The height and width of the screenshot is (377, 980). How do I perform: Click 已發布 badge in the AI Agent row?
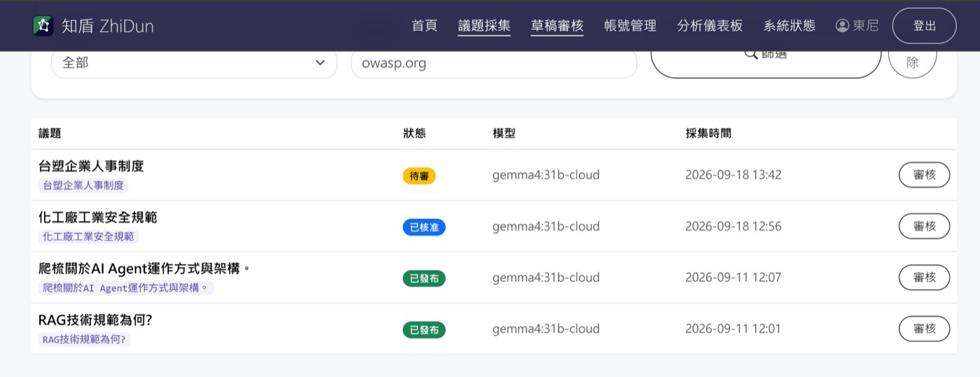click(424, 278)
